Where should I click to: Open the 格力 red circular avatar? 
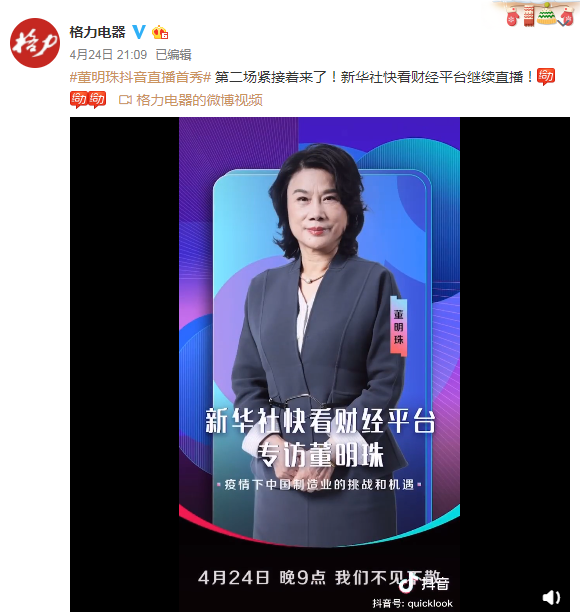(x=35, y=43)
